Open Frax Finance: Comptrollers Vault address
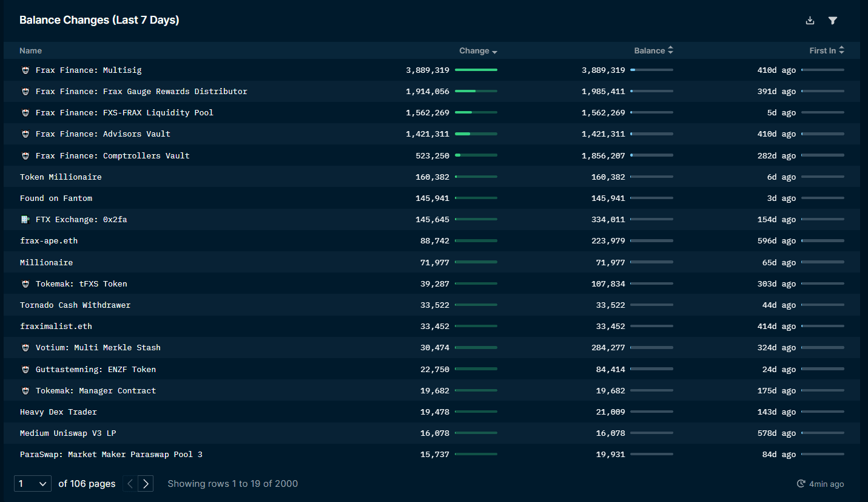Image resolution: width=868 pixels, height=502 pixels. tap(113, 156)
